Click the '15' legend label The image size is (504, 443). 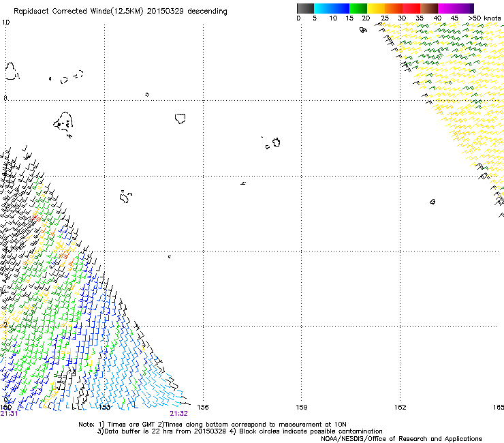coord(349,18)
